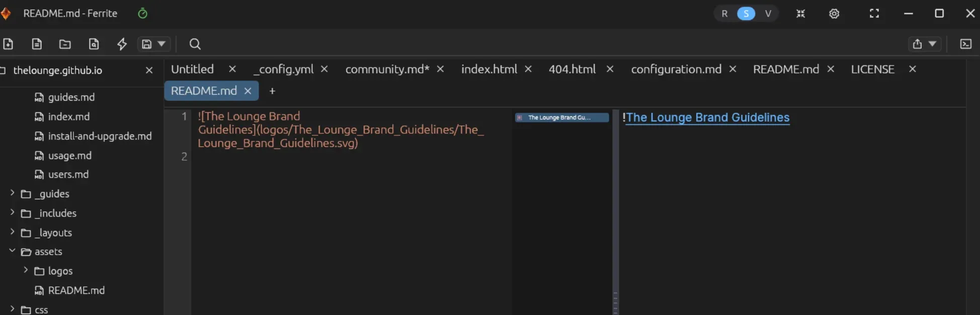Viewport: 980px width, 315px height.
Task: Enter fullscreen with the corner-brackets icon
Action: coord(874,14)
